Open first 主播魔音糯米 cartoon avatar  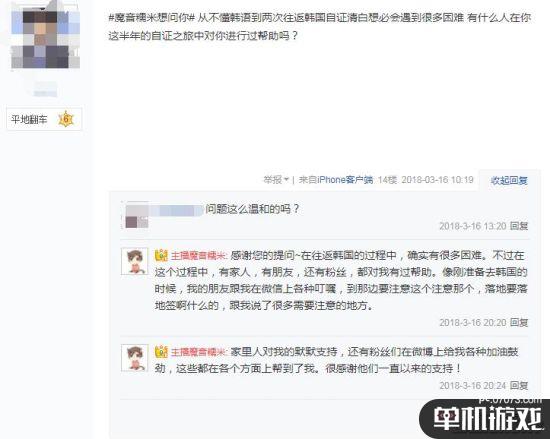tap(135, 261)
